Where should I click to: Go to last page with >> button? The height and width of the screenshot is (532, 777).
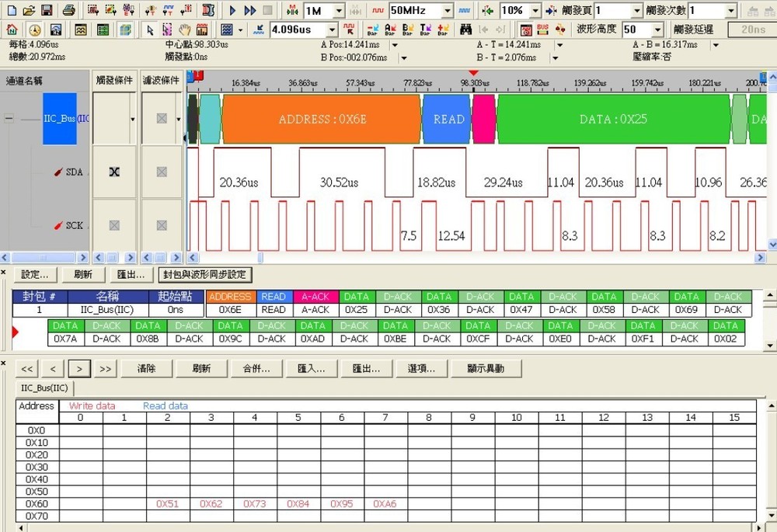pyautogui.click(x=106, y=369)
